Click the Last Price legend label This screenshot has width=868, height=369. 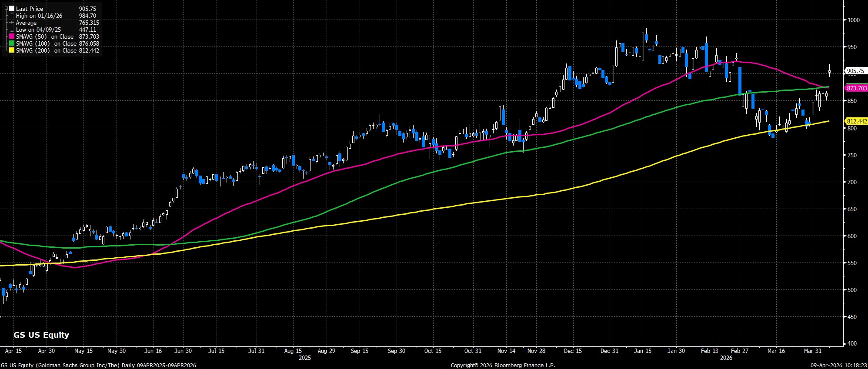tap(30, 9)
